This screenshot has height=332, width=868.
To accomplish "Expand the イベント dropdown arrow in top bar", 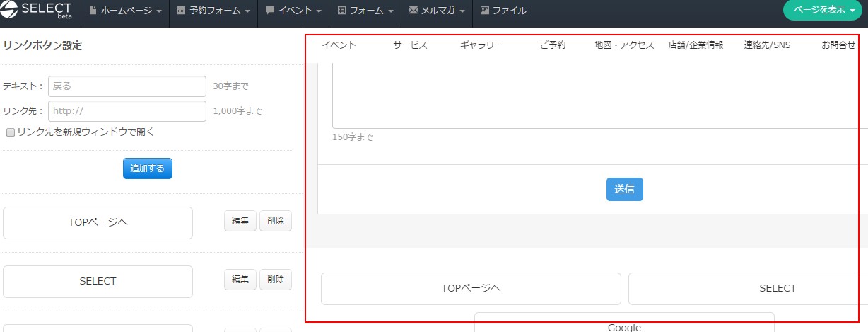I will (x=319, y=11).
